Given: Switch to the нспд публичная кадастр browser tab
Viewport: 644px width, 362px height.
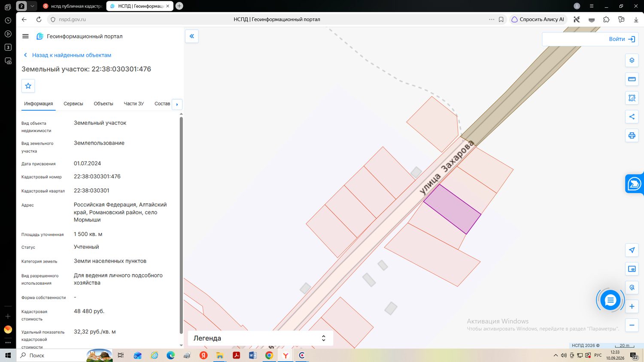Looking at the screenshot, I should 72,6.
